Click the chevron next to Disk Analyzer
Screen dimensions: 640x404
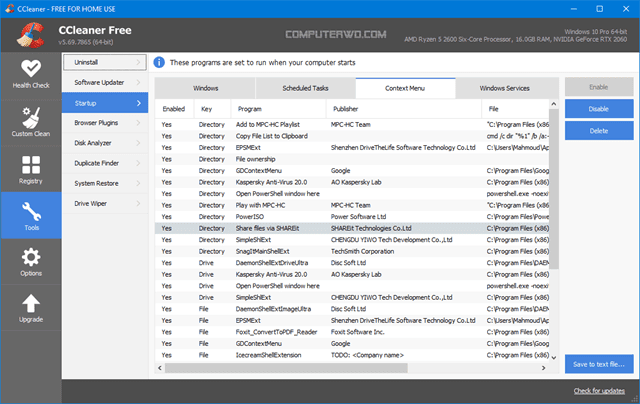click(138, 143)
